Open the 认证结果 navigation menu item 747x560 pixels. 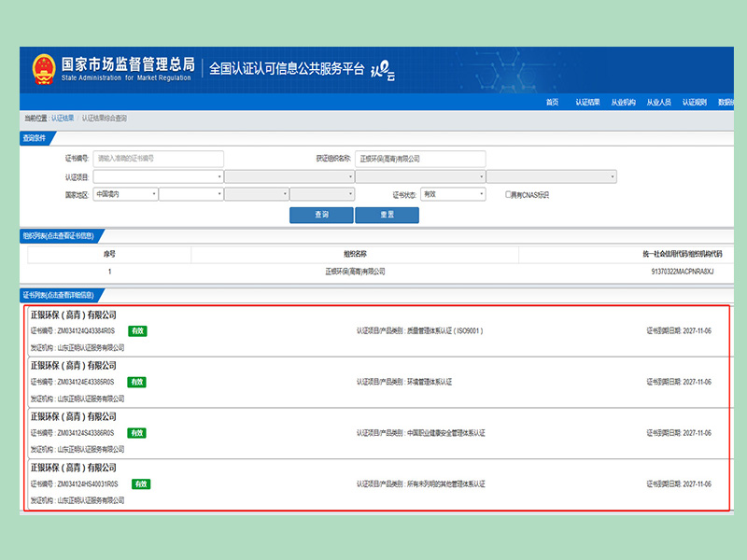(587, 102)
